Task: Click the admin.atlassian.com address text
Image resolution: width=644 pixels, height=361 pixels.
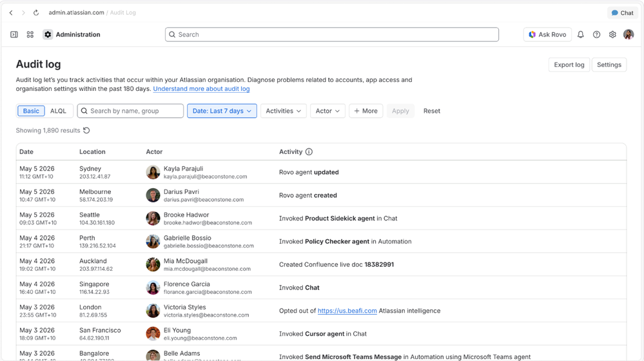Action: pyautogui.click(x=77, y=13)
